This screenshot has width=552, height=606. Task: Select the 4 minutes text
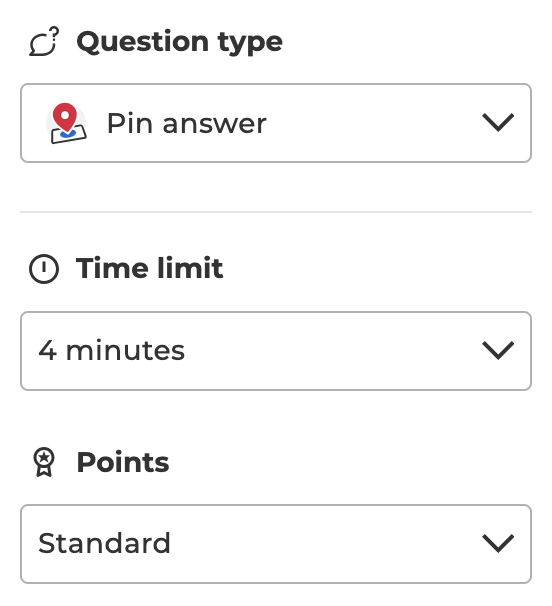point(111,351)
